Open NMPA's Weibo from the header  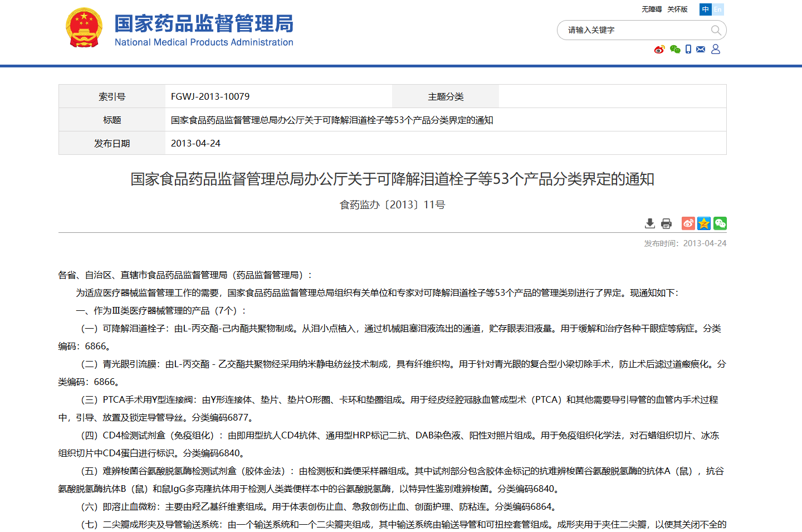pos(659,50)
